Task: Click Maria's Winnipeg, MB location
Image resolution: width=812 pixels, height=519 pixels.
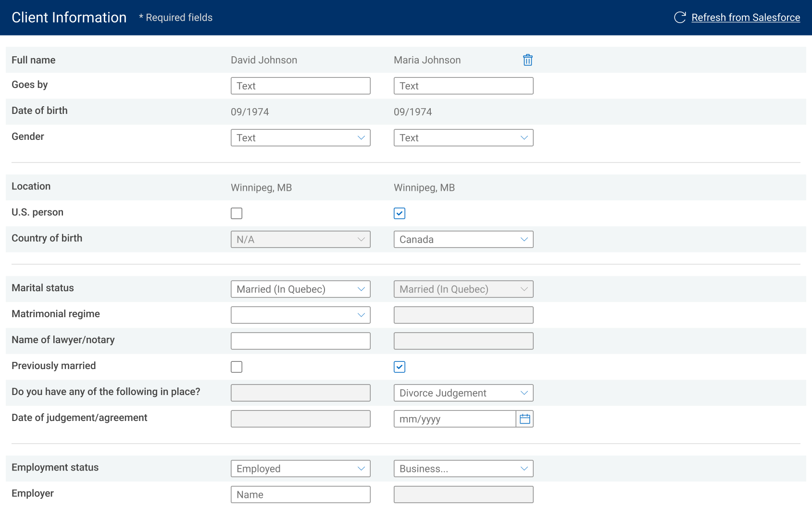Action: [x=424, y=188]
